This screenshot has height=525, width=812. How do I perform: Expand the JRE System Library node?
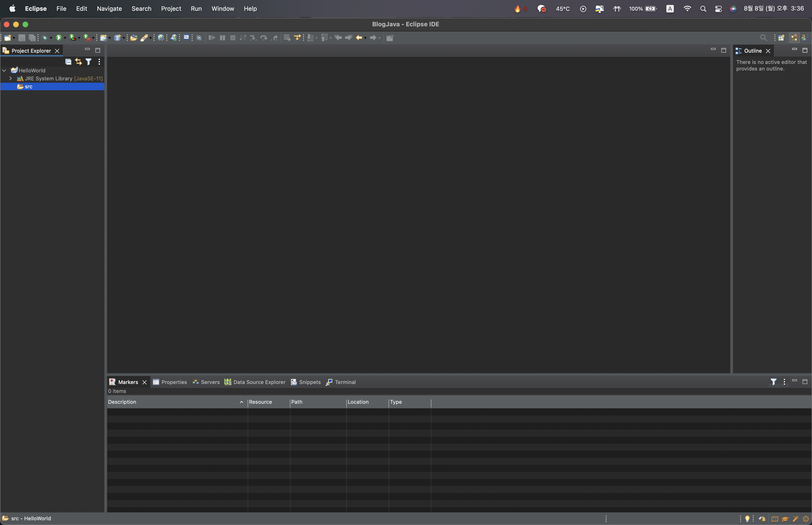[11, 78]
